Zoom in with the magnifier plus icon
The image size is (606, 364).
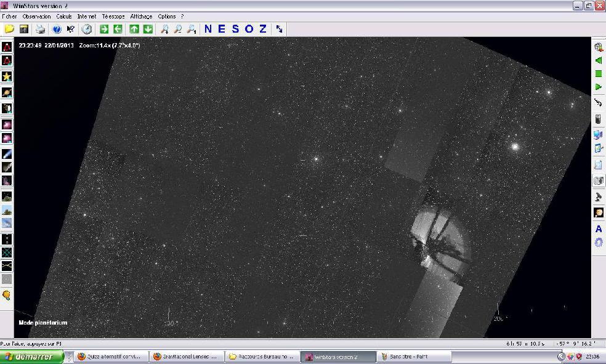[164, 29]
